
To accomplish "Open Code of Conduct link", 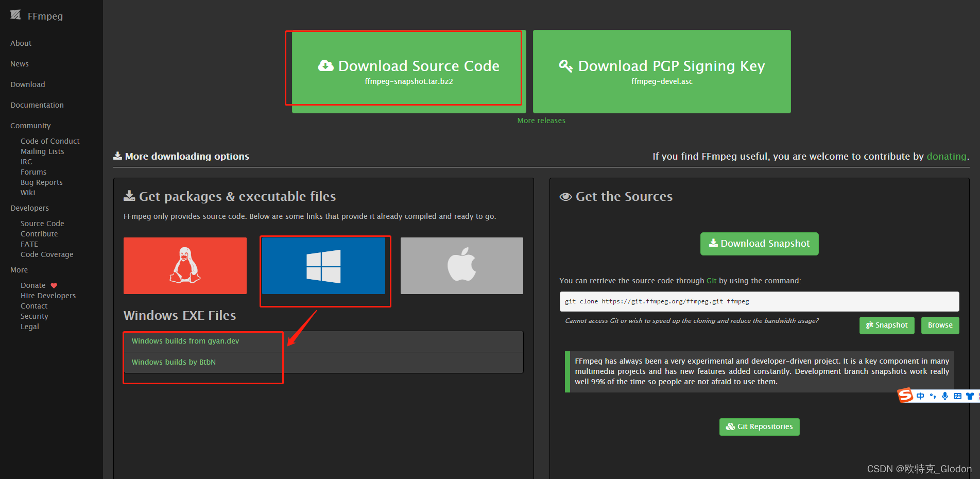I will (50, 141).
